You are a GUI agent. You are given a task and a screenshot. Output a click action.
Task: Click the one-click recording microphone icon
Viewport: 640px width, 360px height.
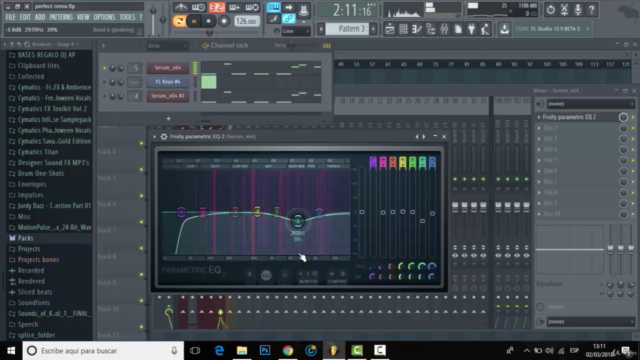pyautogui.click(x=578, y=9)
